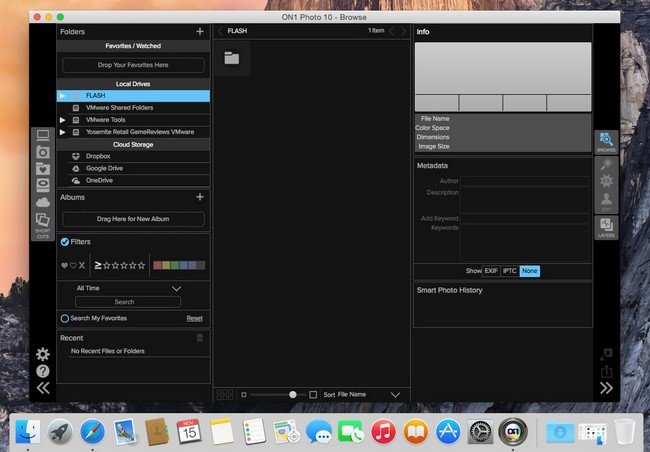650x452 pixels.
Task: Filter by outline heart unset
Action: click(x=73, y=265)
